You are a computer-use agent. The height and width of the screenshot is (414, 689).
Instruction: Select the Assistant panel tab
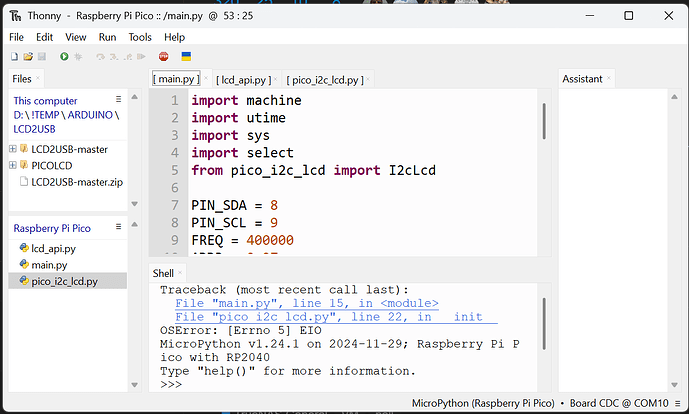[x=582, y=79]
